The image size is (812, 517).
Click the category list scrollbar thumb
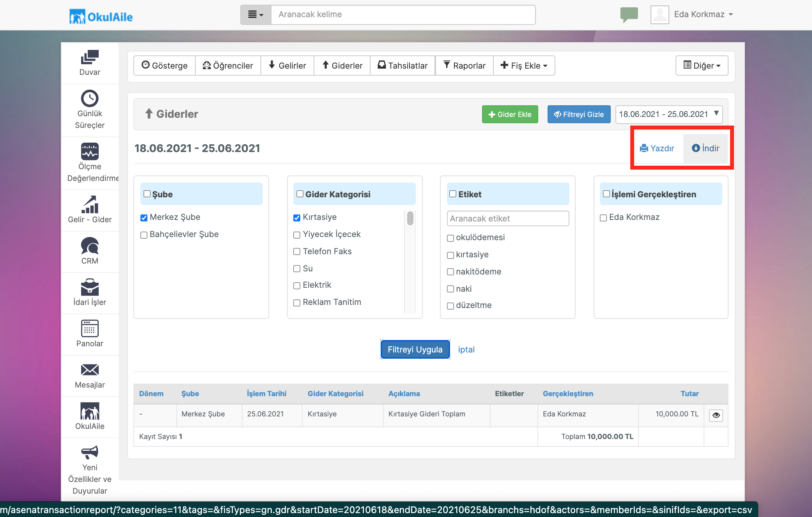tap(410, 218)
